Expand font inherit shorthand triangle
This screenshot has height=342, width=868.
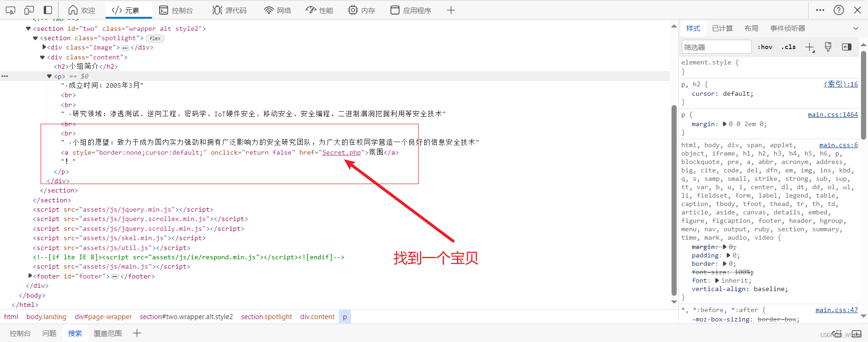click(x=717, y=280)
